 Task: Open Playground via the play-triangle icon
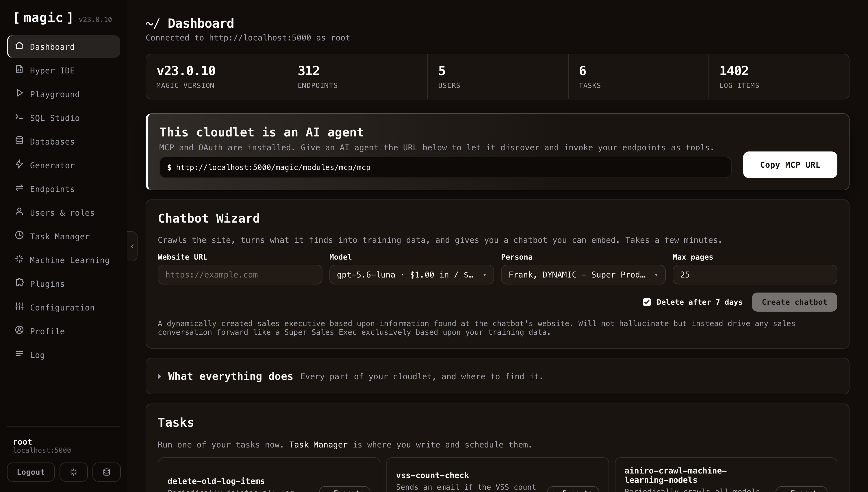pos(19,93)
